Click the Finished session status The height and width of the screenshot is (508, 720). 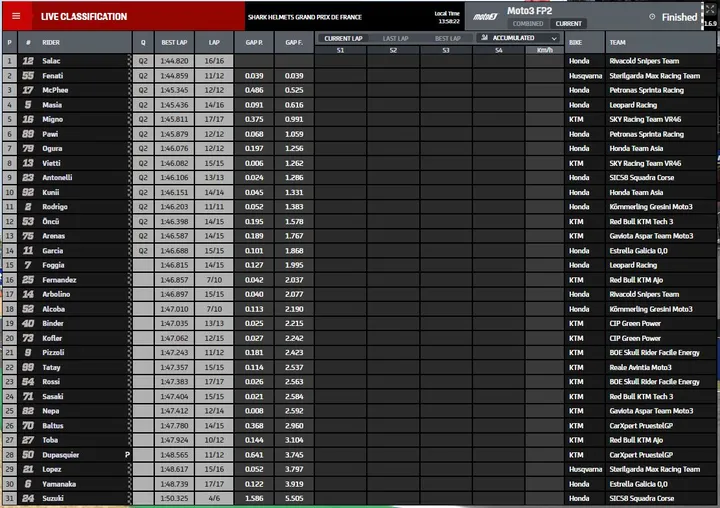(679, 17)
